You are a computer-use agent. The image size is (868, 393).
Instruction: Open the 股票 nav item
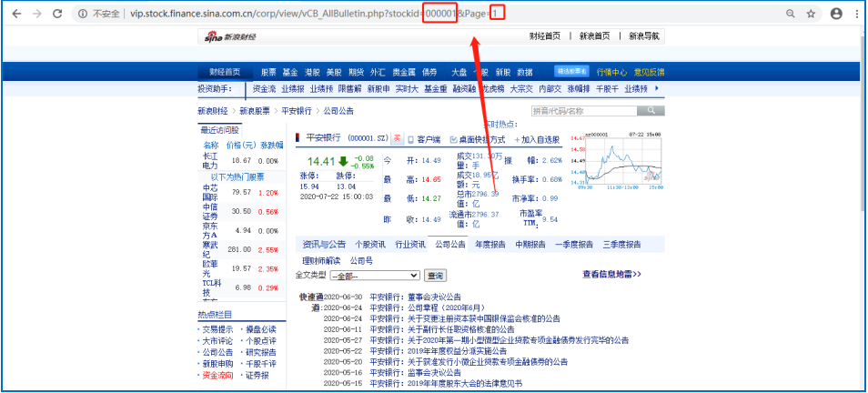tap(268, 72)
